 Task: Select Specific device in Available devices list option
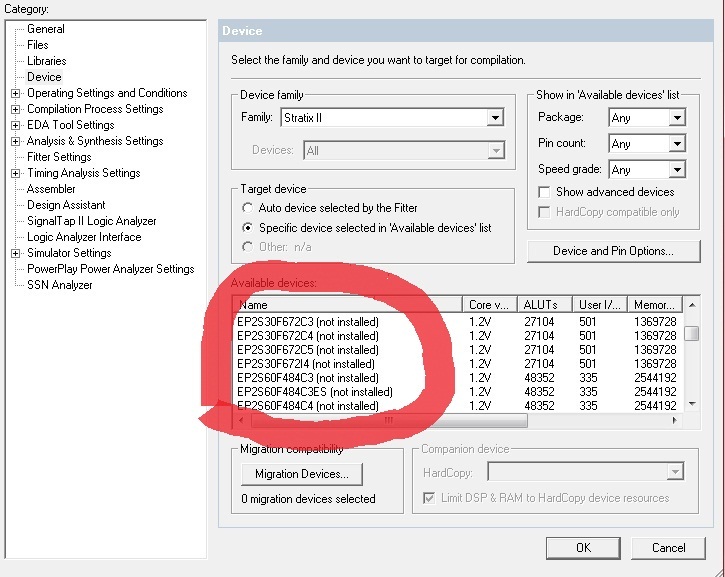(x=248, y=228)
